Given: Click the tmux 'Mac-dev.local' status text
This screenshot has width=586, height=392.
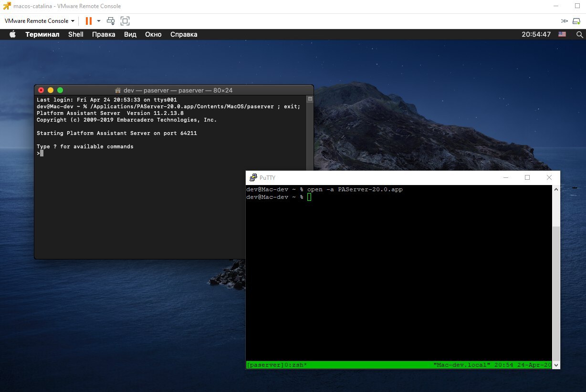Looking at the screenshot, I should click(x=462, y=365).
